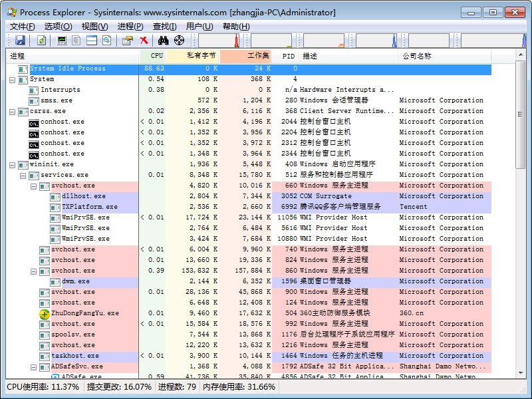Select svchost.exe with PID 824
532x399 pixels.
(x=249, y=260)
